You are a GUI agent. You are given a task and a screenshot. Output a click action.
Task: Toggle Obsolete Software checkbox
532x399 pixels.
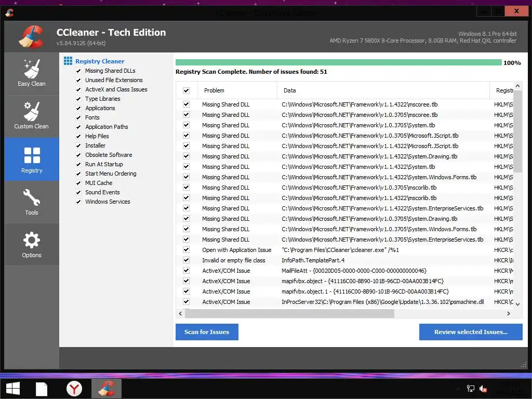coord(78,155)
